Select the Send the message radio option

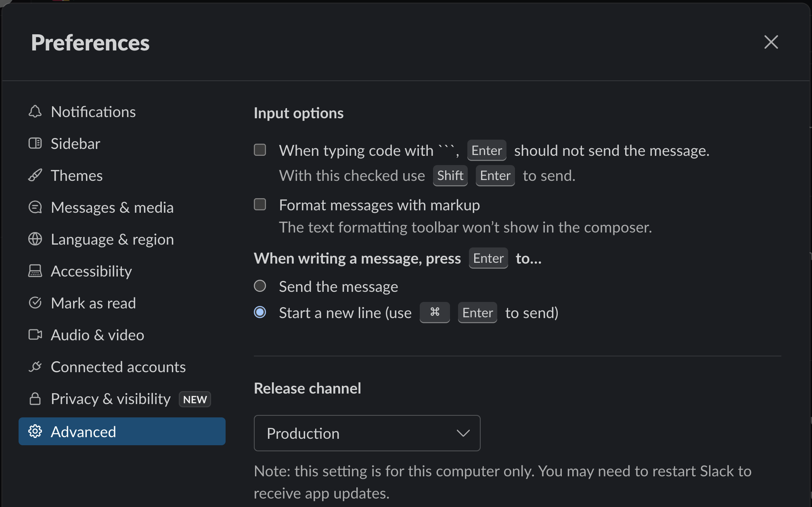coord(260,286)
